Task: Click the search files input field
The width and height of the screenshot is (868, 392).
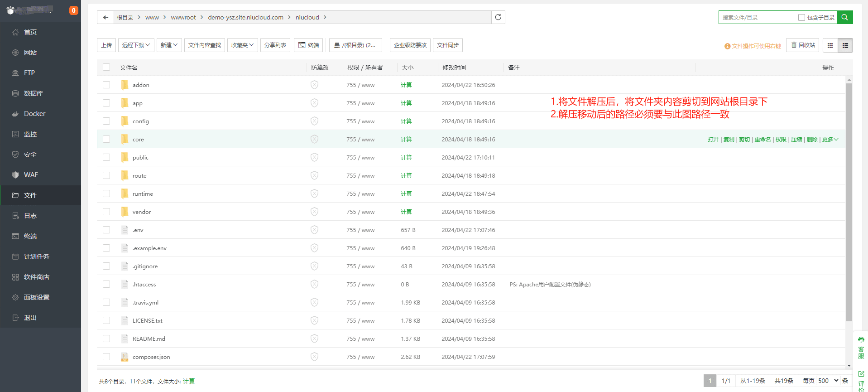Action: click(x=757, y=18)
